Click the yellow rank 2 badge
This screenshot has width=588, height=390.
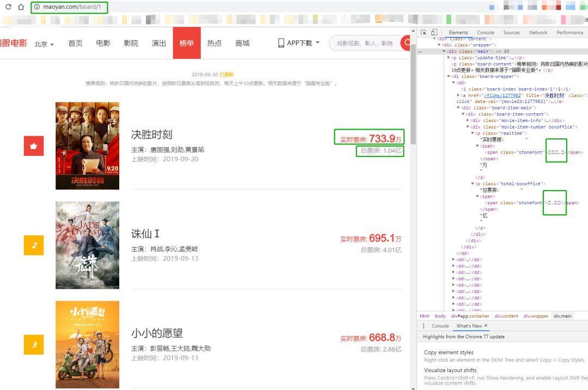tap(34, 245)
